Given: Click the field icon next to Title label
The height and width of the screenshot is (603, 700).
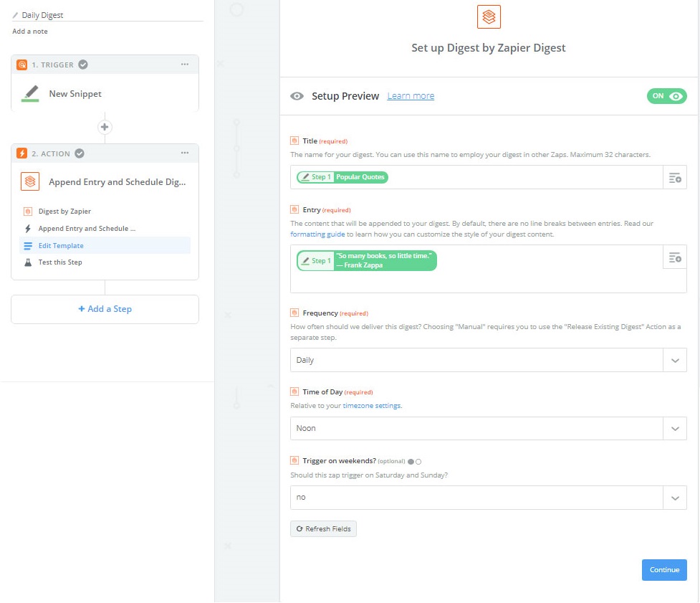Looking at the screenshot, I should 294,141.
